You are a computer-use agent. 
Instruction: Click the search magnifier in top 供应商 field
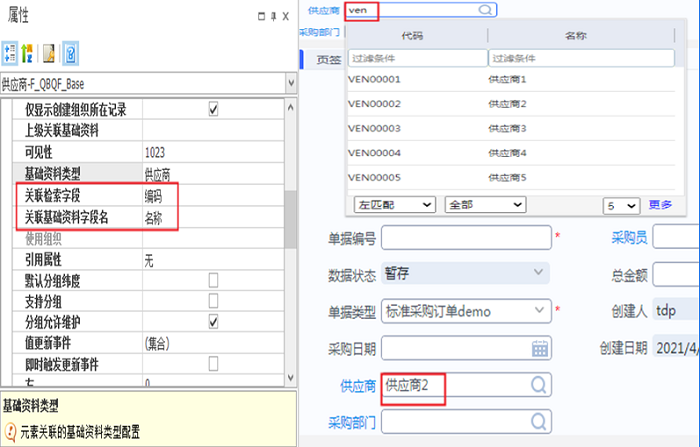click(485, 10)
